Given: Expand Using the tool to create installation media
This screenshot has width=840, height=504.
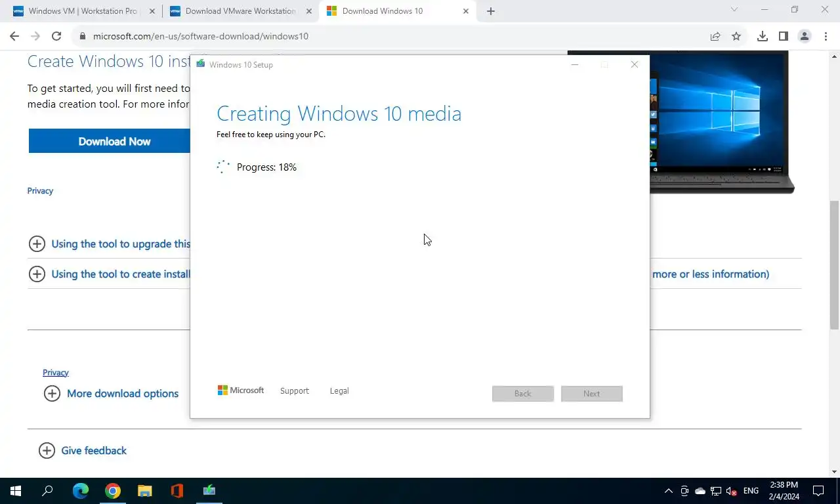Looking at the screenshot, I should click(x=110, y=274).
